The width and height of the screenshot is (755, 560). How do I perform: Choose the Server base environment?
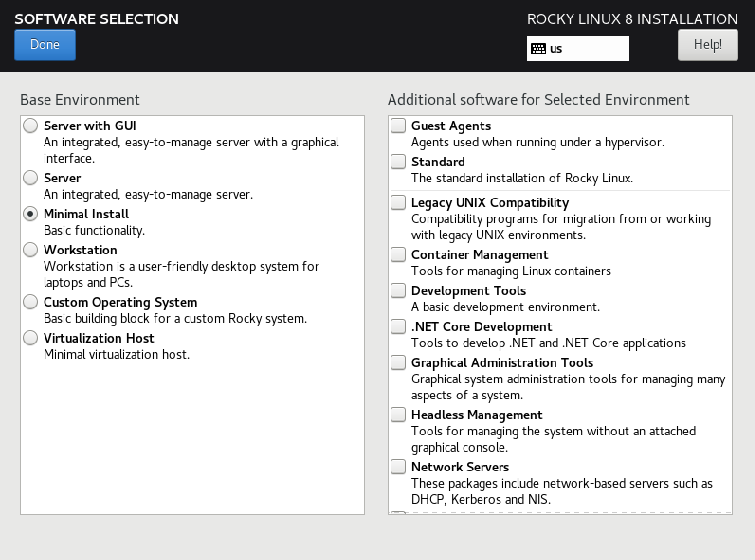[30, 178]
